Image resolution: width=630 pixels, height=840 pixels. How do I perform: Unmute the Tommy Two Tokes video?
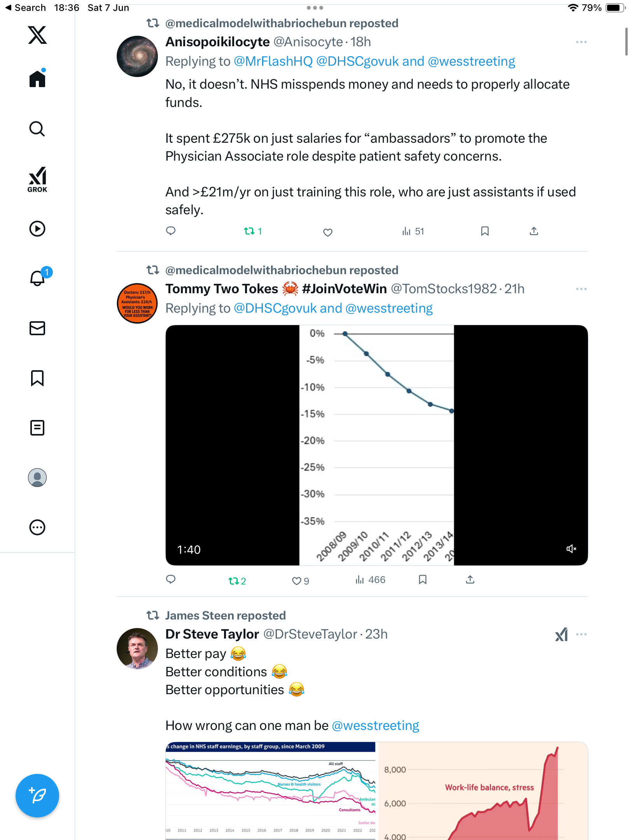(571, 549)
